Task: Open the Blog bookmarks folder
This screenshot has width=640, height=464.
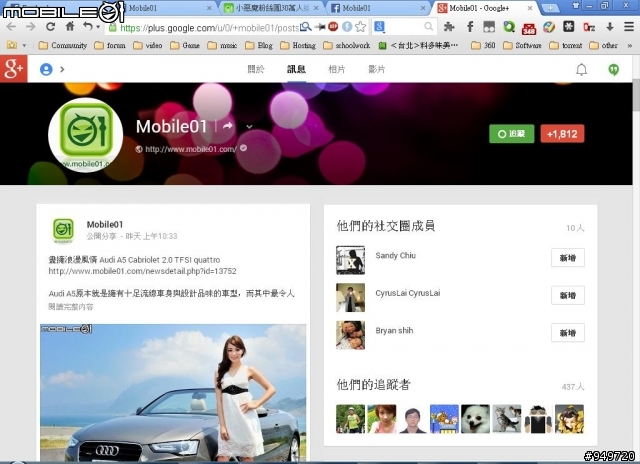Action: point(259,45)
